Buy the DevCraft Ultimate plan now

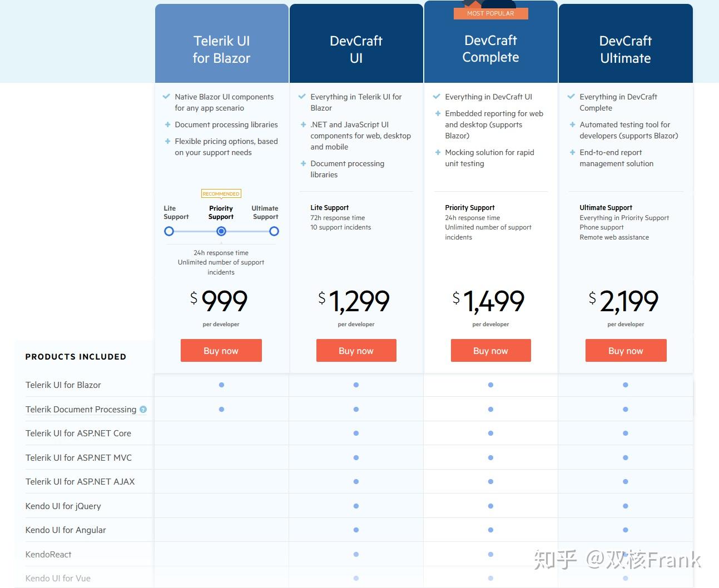coord(626,351)
